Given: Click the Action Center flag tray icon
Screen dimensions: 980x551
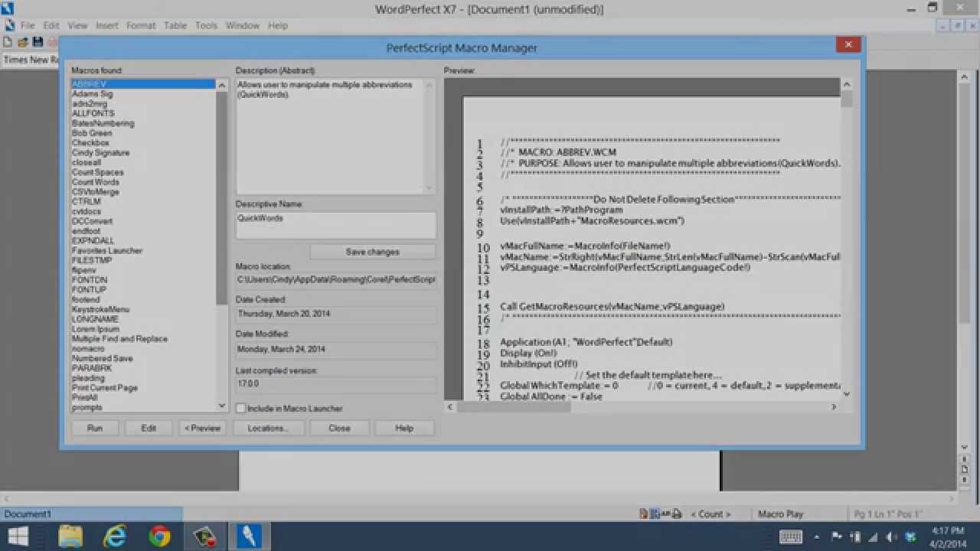Looking at the screenshot, I should tap(837, 536).
